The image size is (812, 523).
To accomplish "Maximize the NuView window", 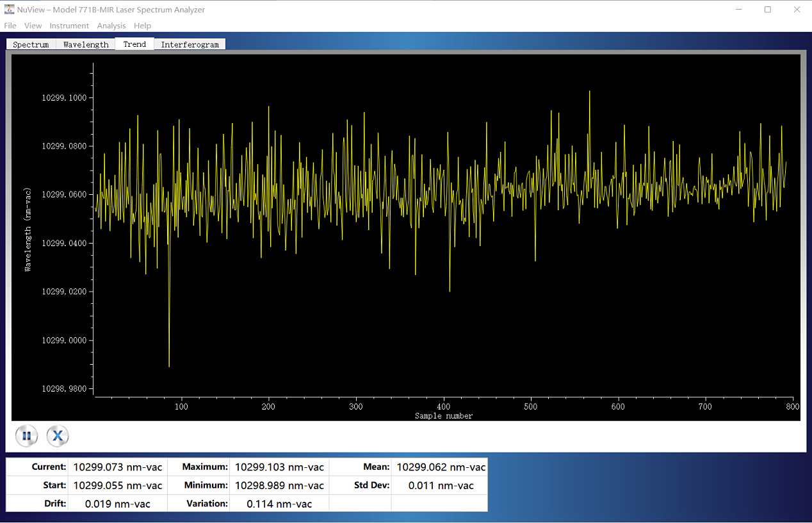I will coord(767,10).
